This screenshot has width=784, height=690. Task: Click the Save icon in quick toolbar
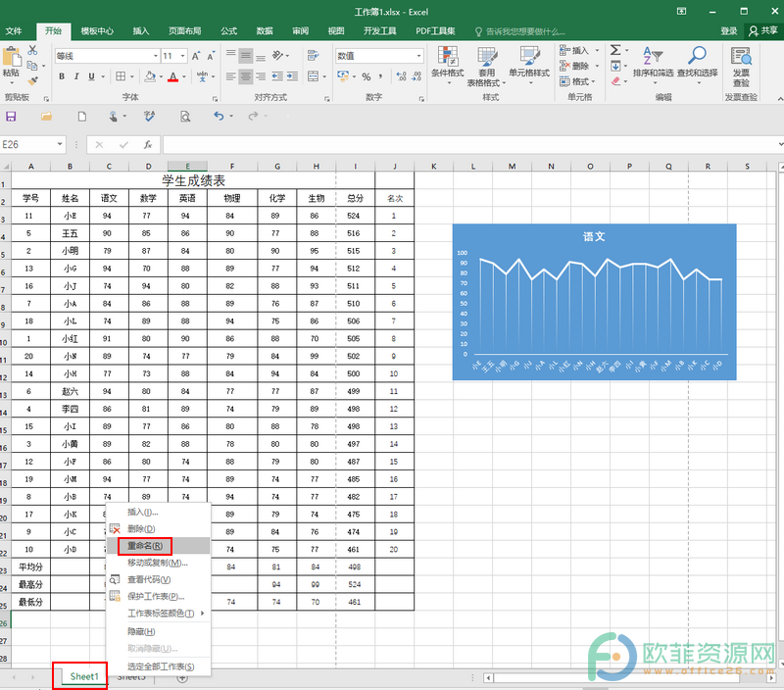(x=11, y=117)
